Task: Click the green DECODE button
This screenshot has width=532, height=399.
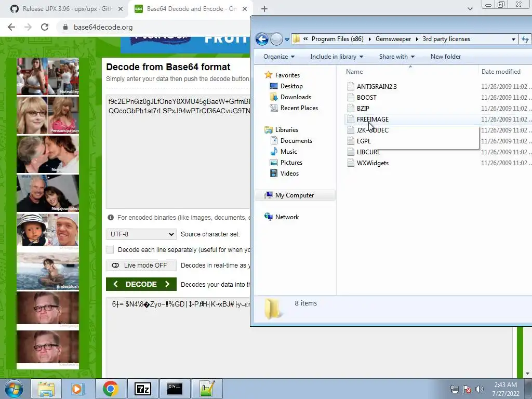Action: 141,284
